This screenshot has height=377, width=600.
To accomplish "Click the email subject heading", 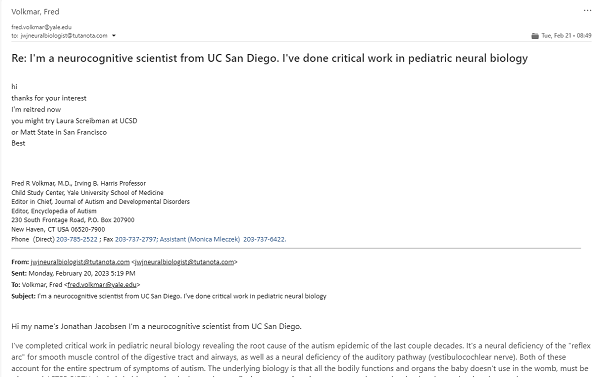I will pyautogui.click(x=269, y=58).
